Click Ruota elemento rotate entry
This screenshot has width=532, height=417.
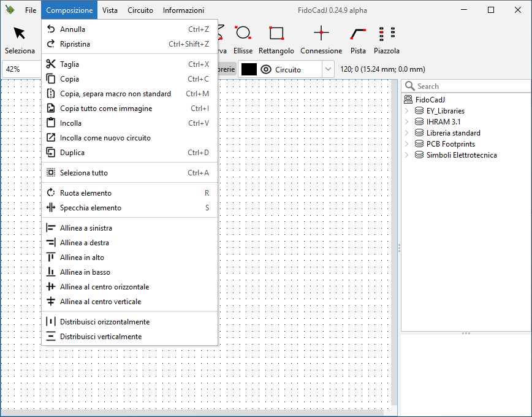click(85, 193)
